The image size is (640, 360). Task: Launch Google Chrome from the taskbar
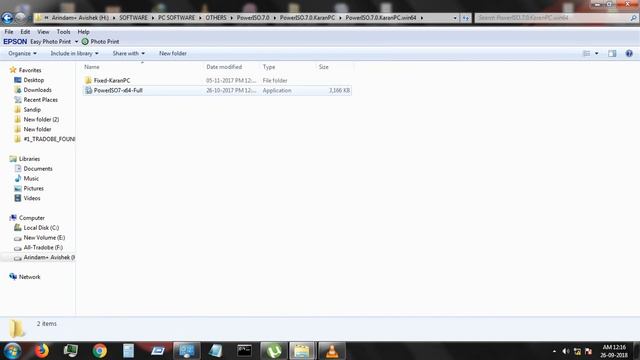[x=99, y=351]
